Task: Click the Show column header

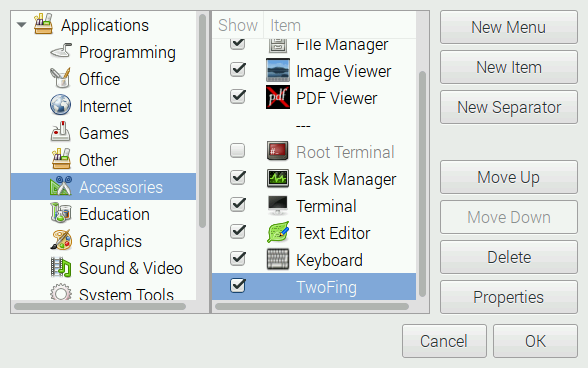Action: pos(238,25)
